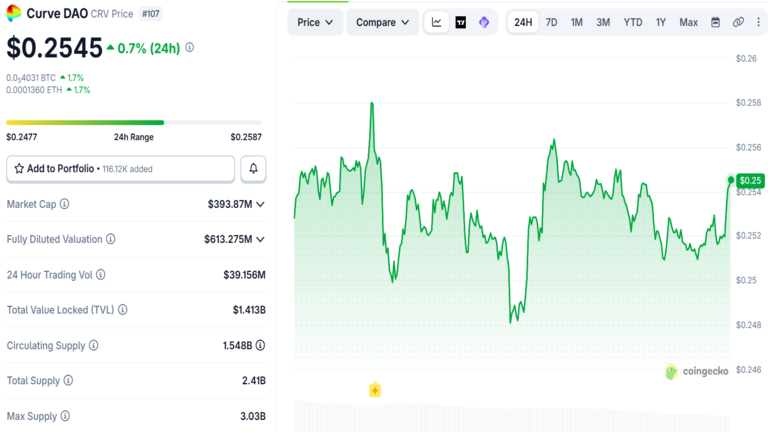Open the calendar date range icon
Screen dimensions: 768x432
pyautogui.click(x=716, y=23)
